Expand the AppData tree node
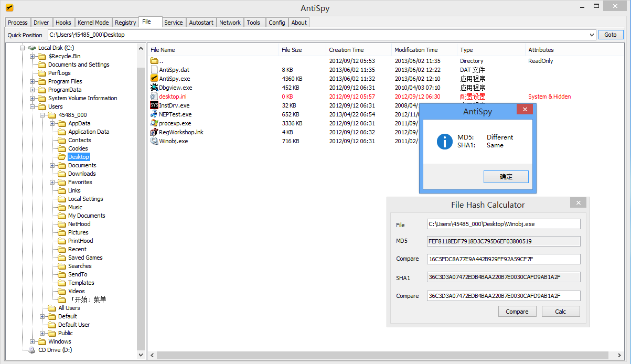 click(x=52, y=123)
